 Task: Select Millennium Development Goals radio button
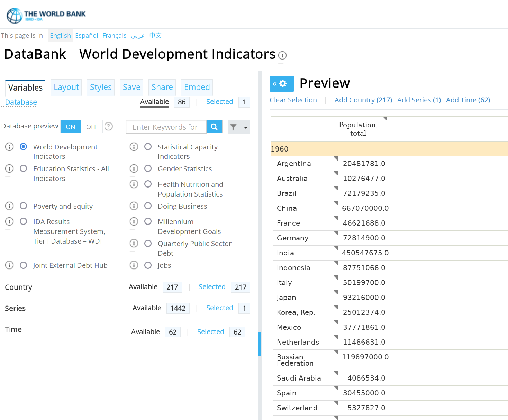click(x=148, y=221)
